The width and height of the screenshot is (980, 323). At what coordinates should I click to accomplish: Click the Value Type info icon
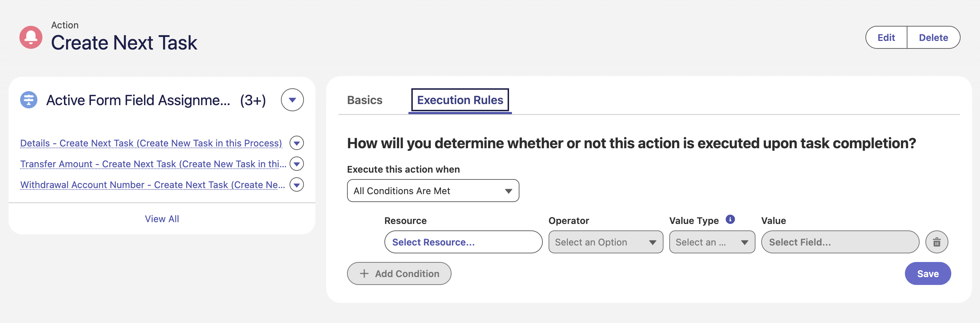click(x=730, y=219)
